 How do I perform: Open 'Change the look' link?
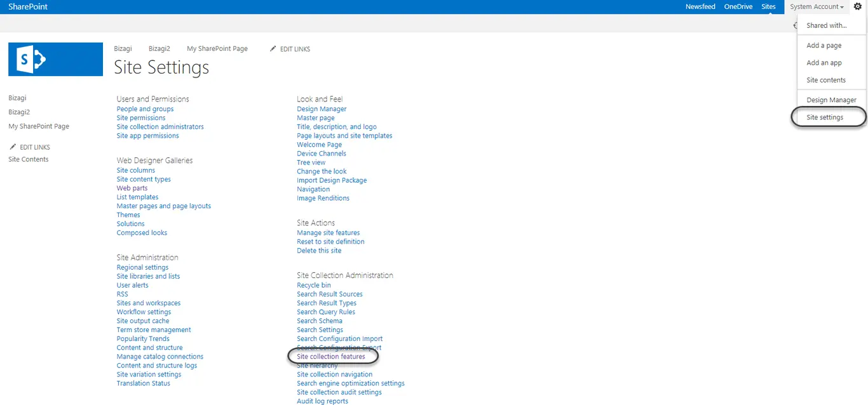pyautogui.click(x=322, y=171)
